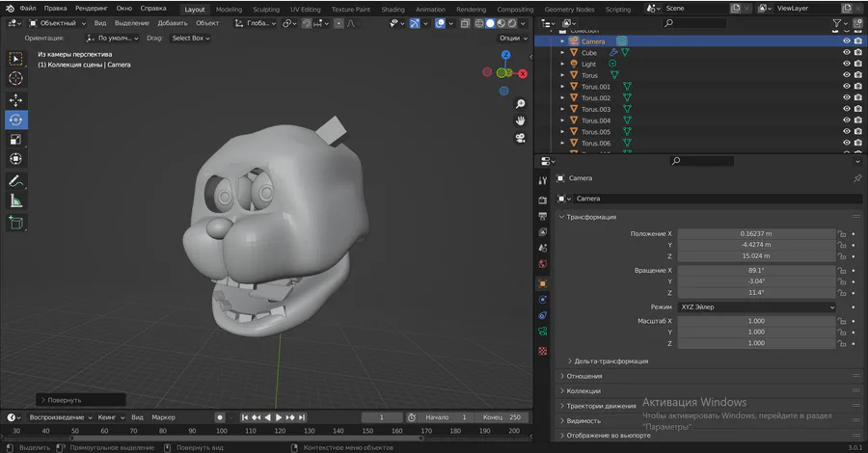Select the Add Cube tool

[16, 223]
